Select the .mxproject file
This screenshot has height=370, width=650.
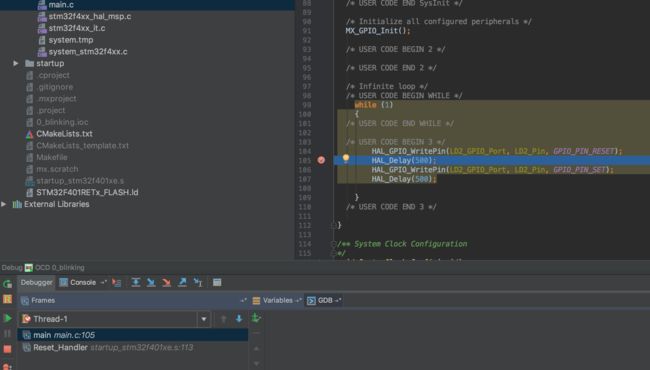point(56,99)
